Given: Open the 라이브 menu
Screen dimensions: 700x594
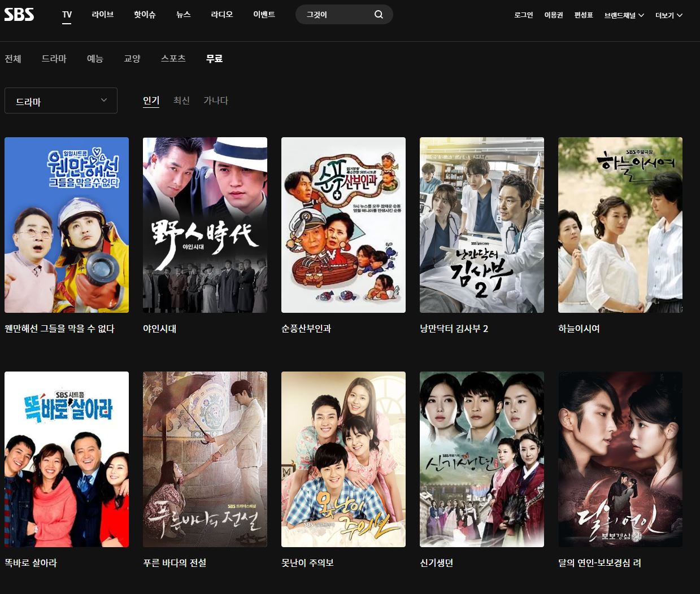Looking at the screenshot, I should (103, 15).
